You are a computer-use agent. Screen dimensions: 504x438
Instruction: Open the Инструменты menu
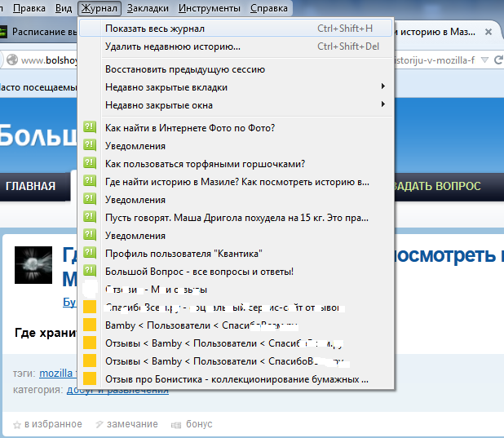[210, 8]
